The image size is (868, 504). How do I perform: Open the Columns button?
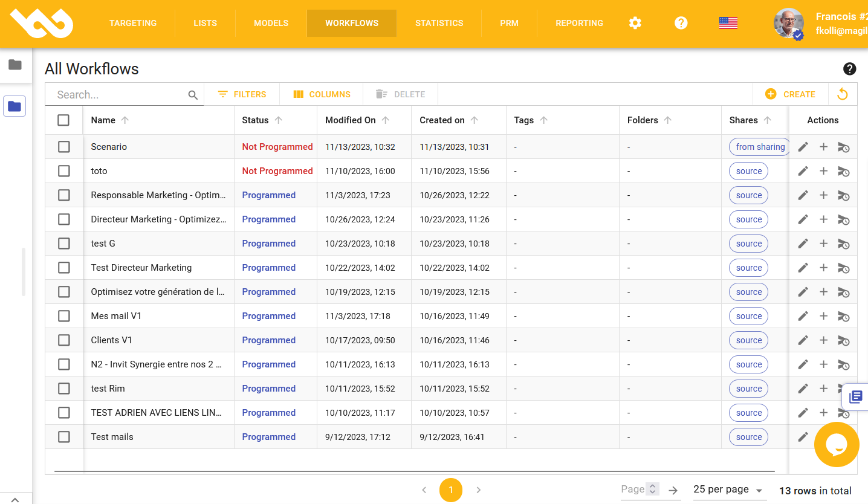coord(322,94)
